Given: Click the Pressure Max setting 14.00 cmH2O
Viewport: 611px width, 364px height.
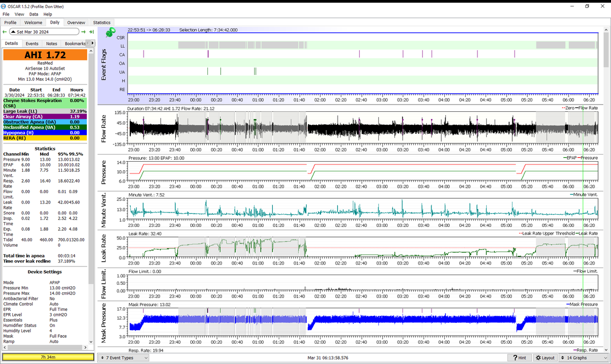Looking at the screenshot, I should click(x=45, y=293).
